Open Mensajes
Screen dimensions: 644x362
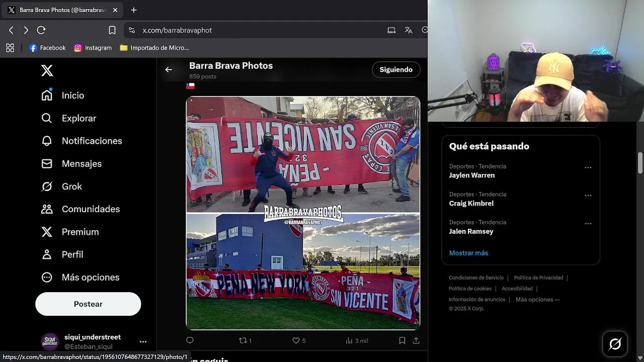(71, 163)
